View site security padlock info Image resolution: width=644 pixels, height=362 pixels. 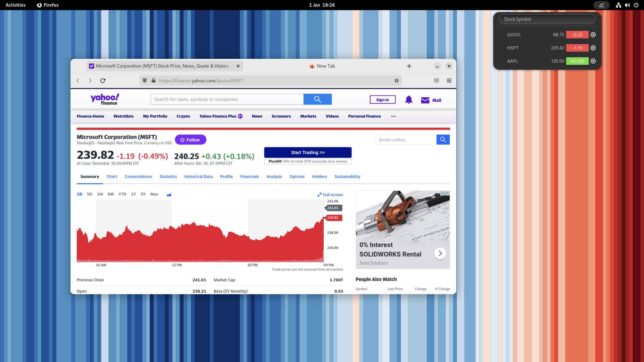pos(154,80)
